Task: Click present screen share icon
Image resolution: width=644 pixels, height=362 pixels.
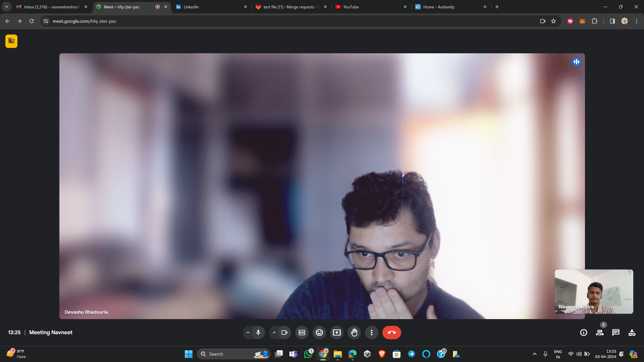Action: pos(337,333)
